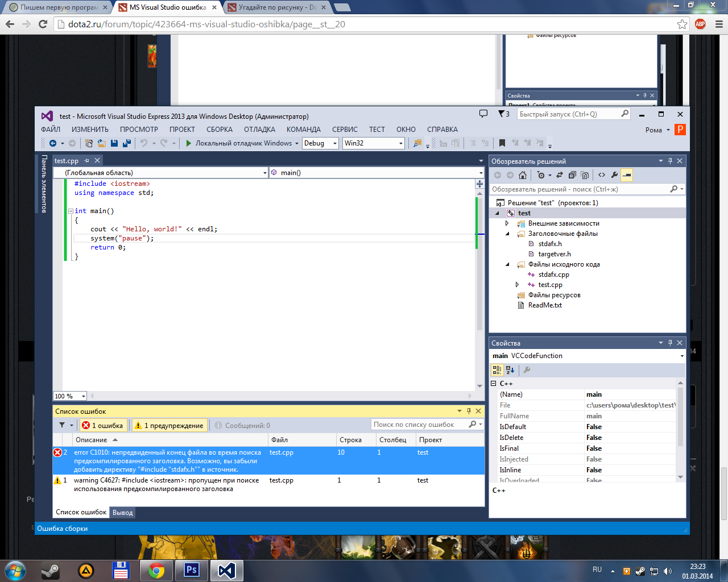This screenshot has height=582, width=728.
Task: Save the file using the single floppy icon
Action: [114, 143]
